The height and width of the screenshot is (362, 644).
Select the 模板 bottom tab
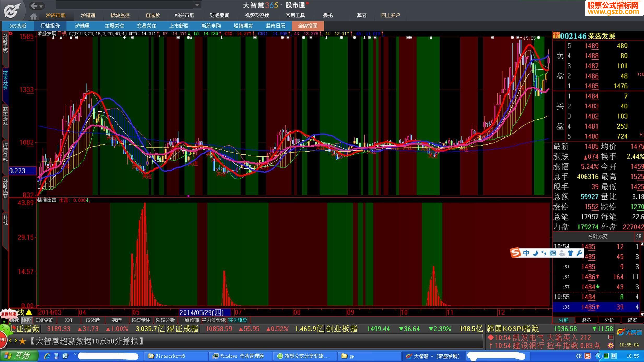tap(26, 320)
